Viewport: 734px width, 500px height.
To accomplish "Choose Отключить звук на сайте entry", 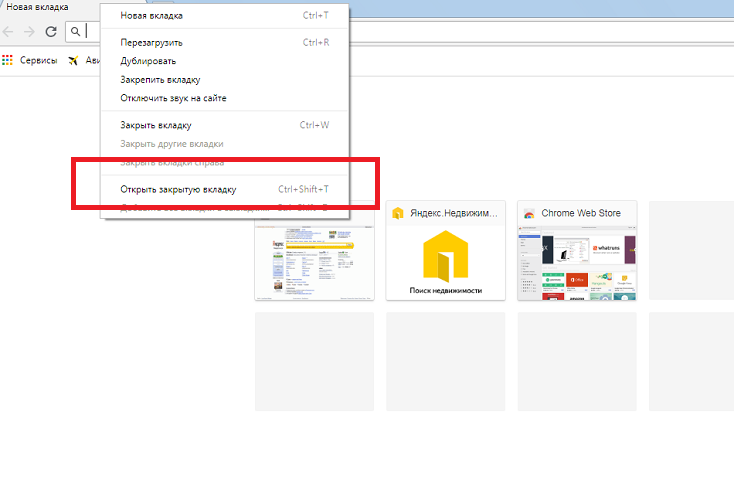I will 225,98.
